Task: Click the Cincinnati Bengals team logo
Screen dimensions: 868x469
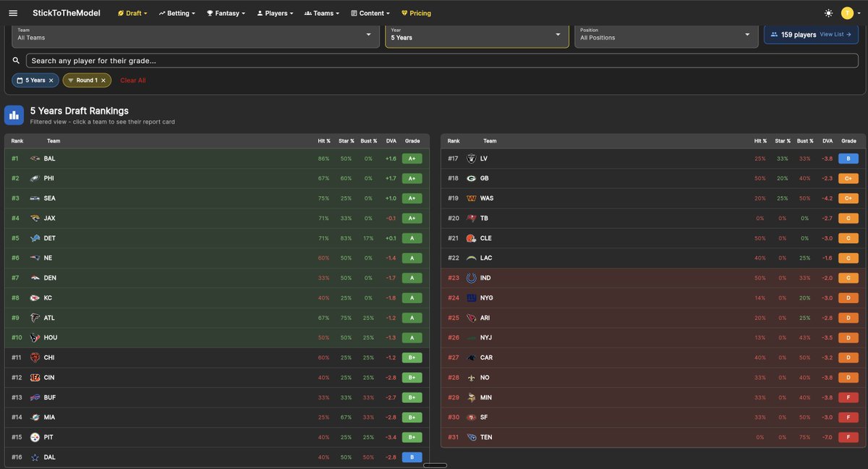Action: (x=35, y=377)
